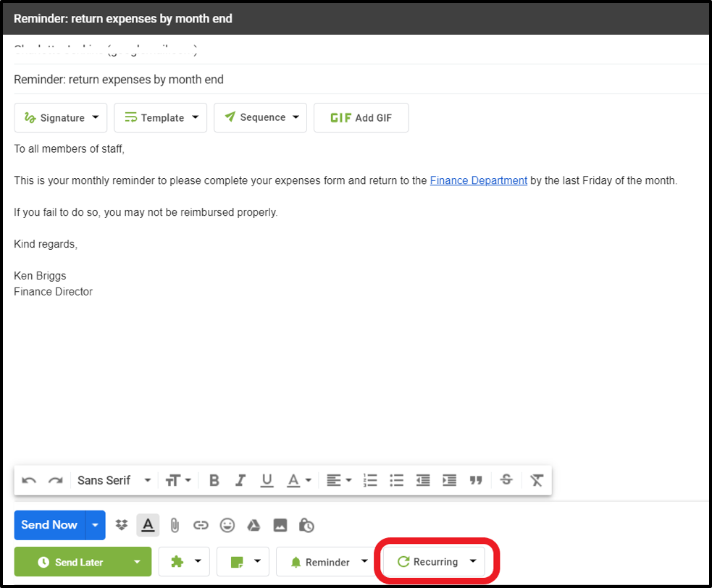Expand the Recurring dropdown
The height and width of the screenshot is (588, 712).
[x=473, y=561]
